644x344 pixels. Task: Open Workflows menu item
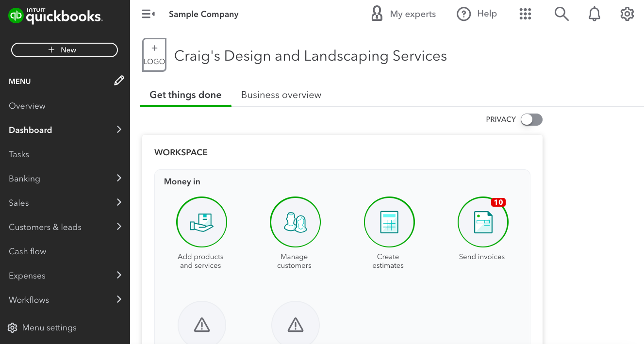29,300
